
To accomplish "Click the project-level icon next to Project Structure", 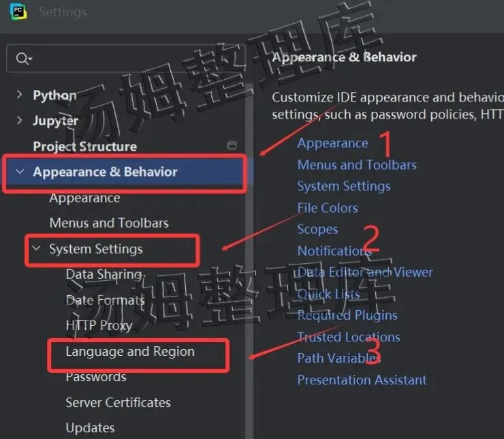I will (x=232, y=145).
